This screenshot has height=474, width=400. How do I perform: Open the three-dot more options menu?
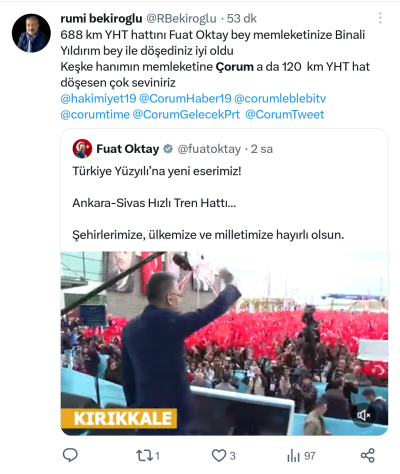pyautogui.click(x=380, y=18)
